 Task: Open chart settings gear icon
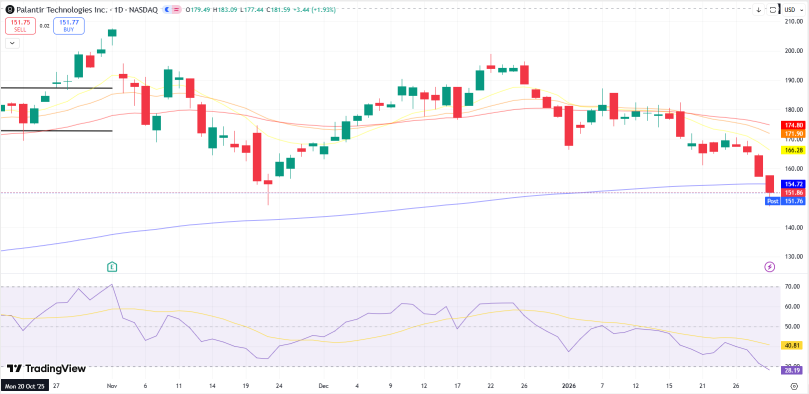794,386
